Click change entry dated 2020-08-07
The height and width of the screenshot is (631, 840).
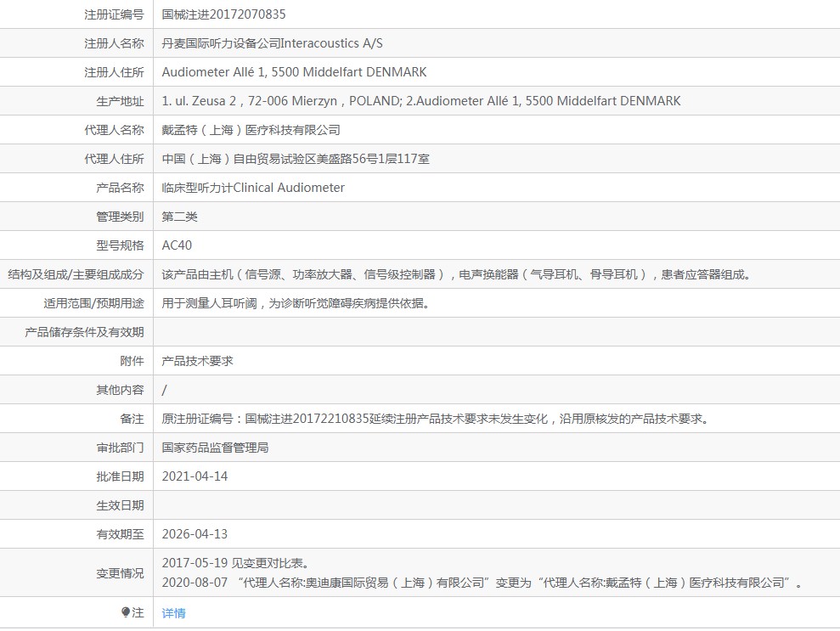[x=482, y=583]
